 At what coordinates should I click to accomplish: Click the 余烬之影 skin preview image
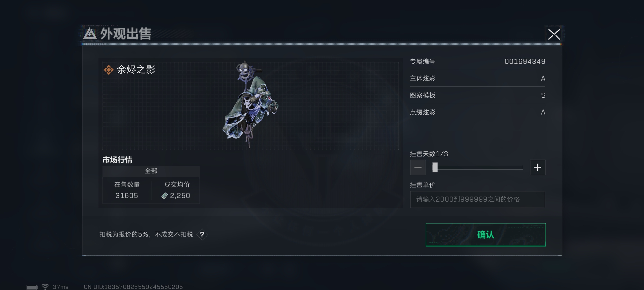click(250, 104)
